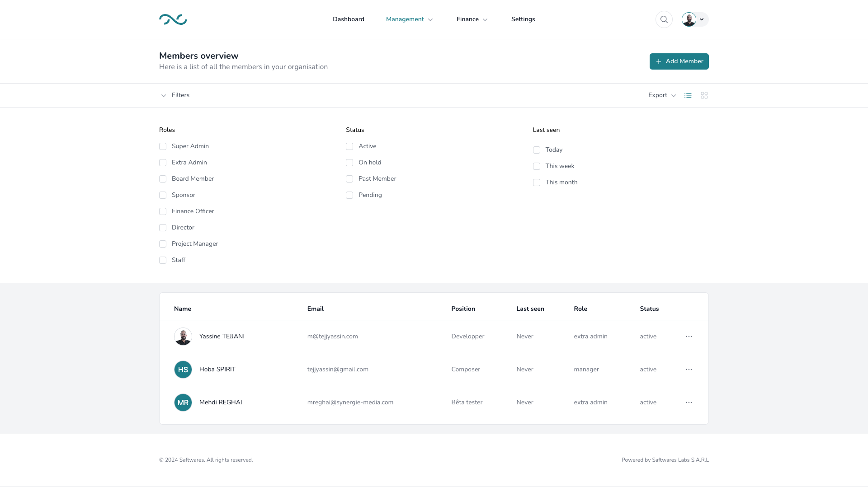Image resolution: width=868 pixels, height=487 pixels.
Task: Open the Management menu
Action: [409, 19]
